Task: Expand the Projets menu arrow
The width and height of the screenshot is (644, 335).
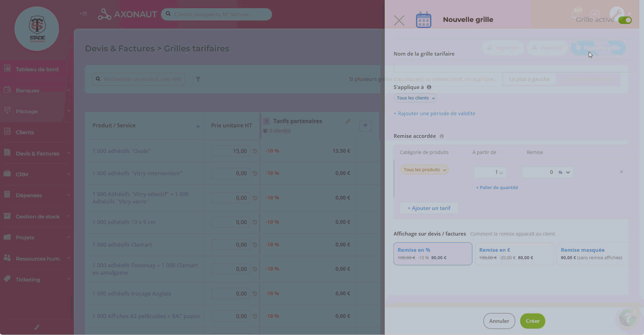Action: point(68,237)
